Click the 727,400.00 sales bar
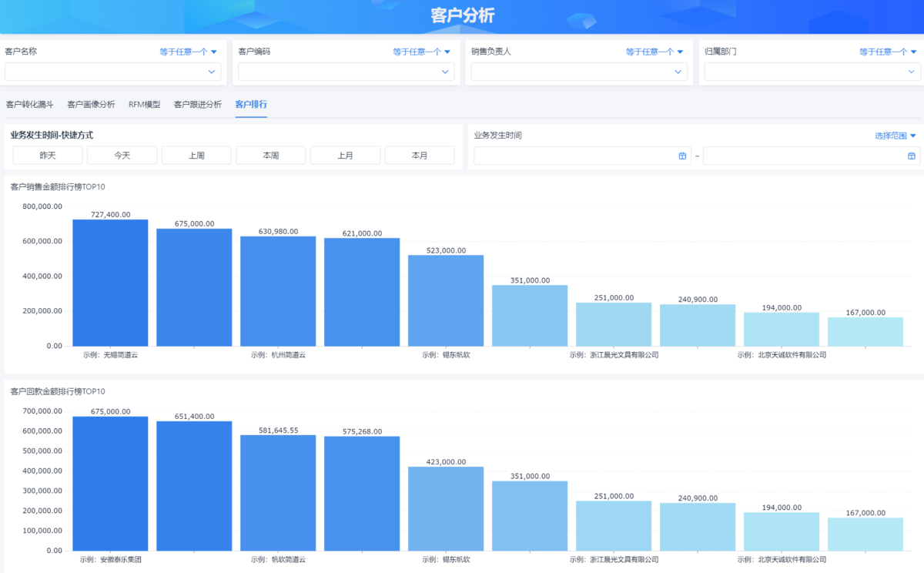The height and width of the screenshot is (573, 924). 110,283
